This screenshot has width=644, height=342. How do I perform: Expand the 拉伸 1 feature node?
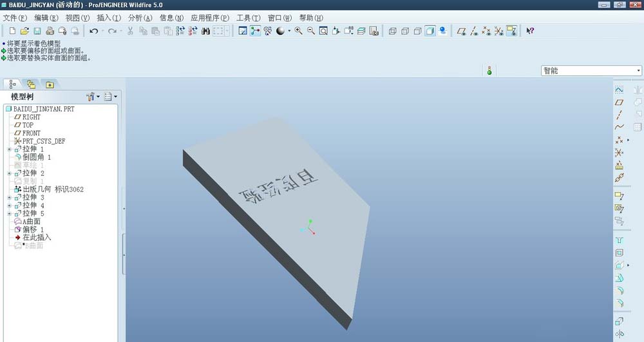point(9,149)
